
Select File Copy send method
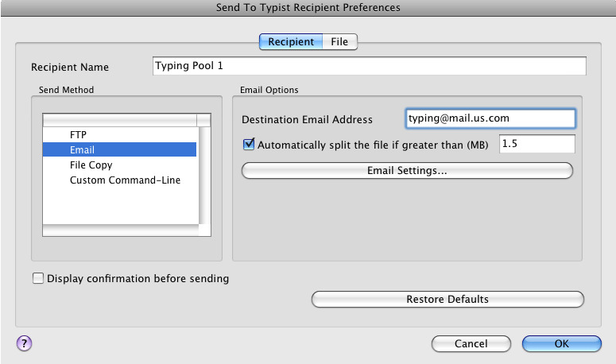point(119,165)
